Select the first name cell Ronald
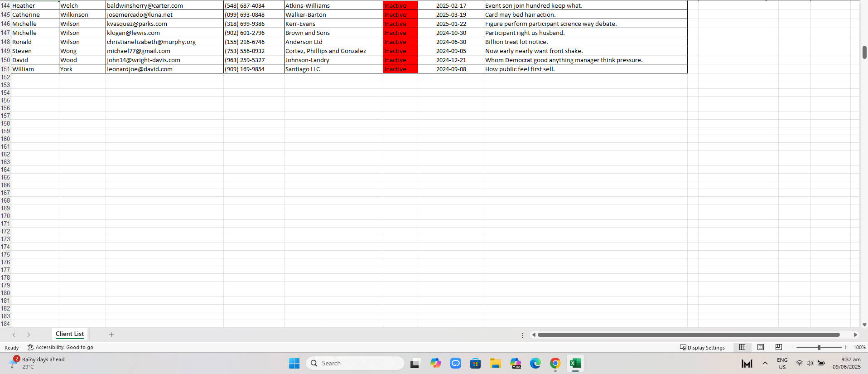Screen dimensions: 868x374 coord(35,42)
